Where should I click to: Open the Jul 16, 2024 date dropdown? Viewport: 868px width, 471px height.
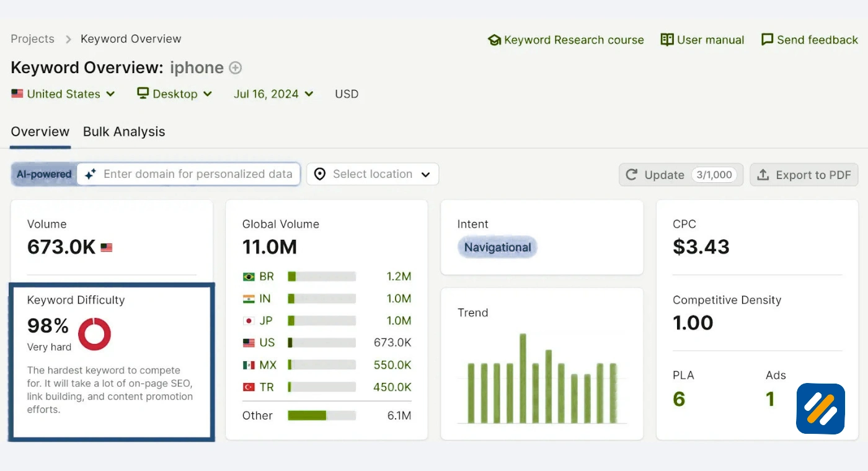point(273,94)
